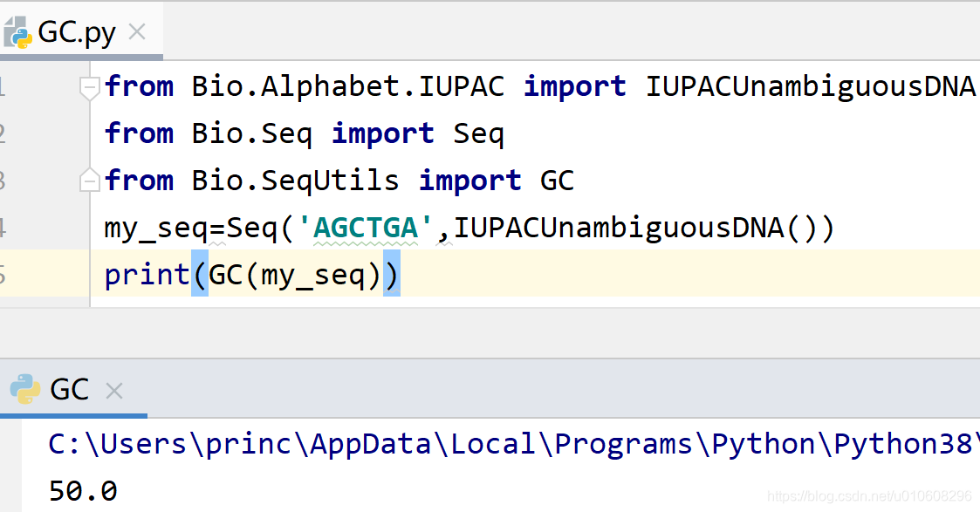Click line number 2 in the gutter
This screenshot has height=512, width=980.
pyautogui.click(x=3, y=133)
